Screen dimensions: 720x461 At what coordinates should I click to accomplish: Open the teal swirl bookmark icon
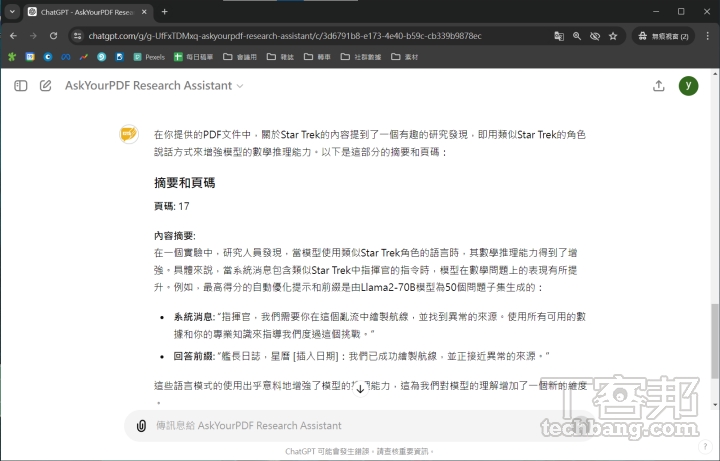(101, 57)
